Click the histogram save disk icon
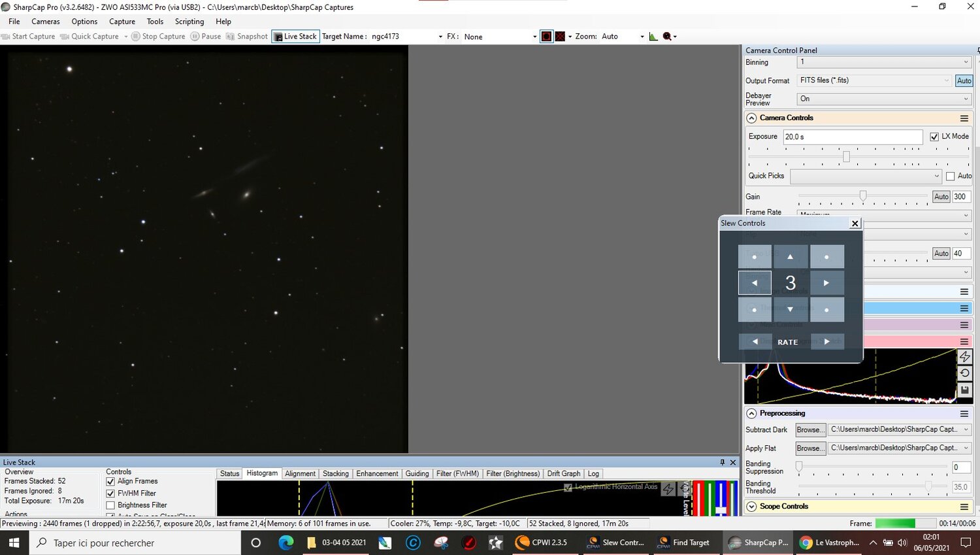980x555 pixels. click(964, 390)
